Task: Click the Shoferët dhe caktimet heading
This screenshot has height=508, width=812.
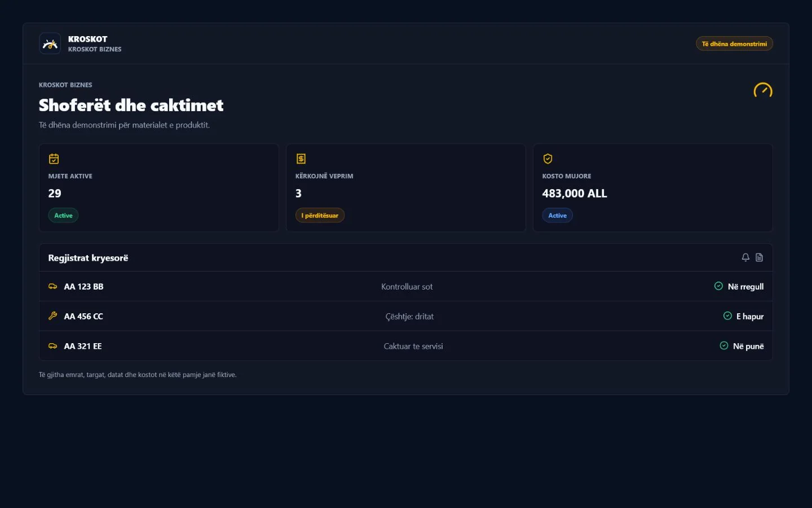Action: pos(131,106)
